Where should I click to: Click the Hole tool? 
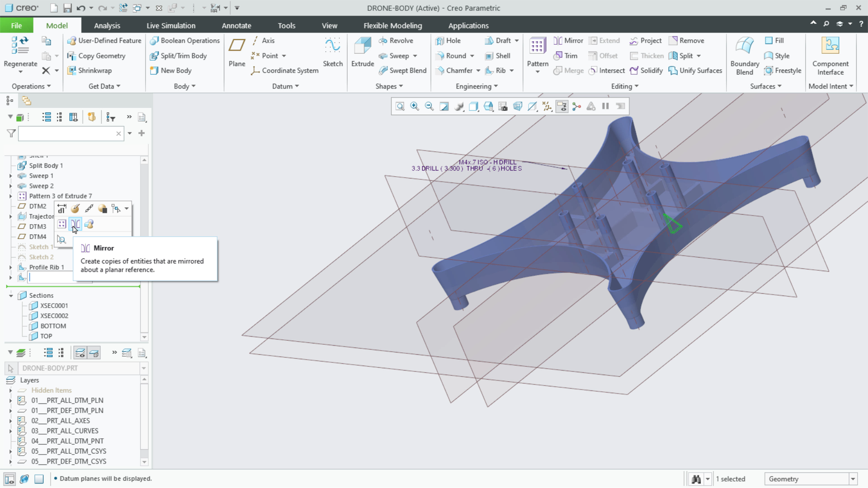(448, 41)
